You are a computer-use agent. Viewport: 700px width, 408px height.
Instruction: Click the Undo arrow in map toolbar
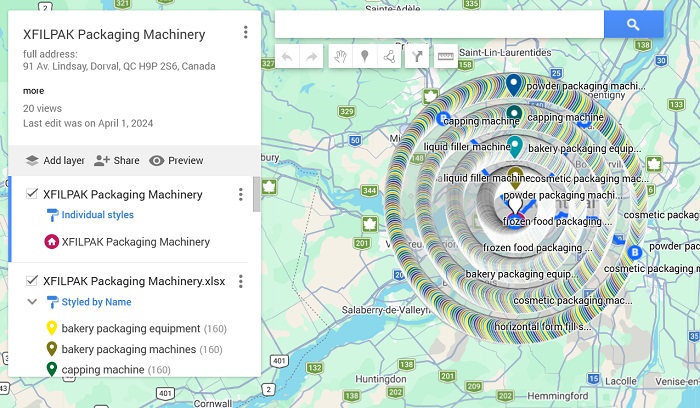287,57
